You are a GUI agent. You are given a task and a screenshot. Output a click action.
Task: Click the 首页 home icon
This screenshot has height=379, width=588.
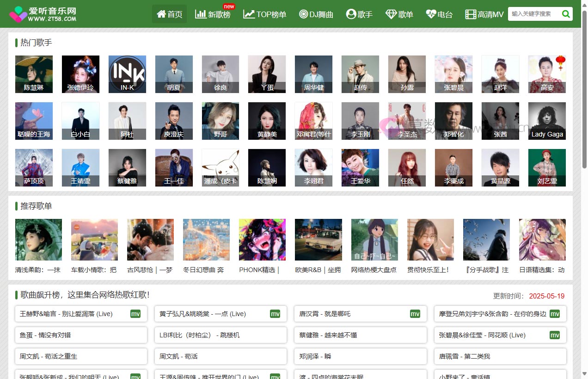click(161, 14)
